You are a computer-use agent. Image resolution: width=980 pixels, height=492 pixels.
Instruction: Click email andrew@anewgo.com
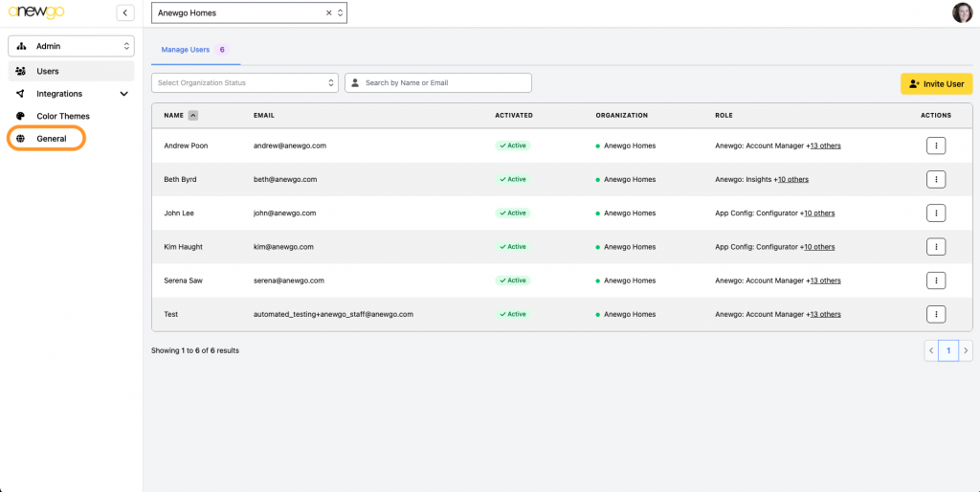pyautogui.click(x=290, y=145)
